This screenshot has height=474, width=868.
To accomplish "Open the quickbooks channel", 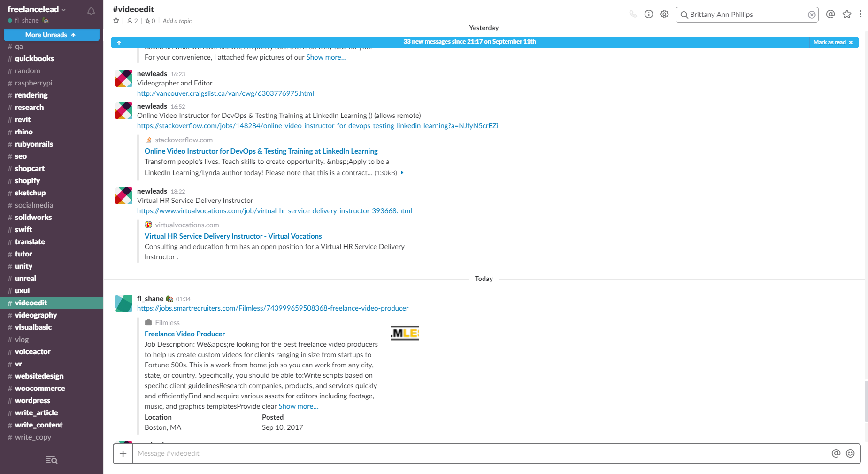I will tap(52, 59).
